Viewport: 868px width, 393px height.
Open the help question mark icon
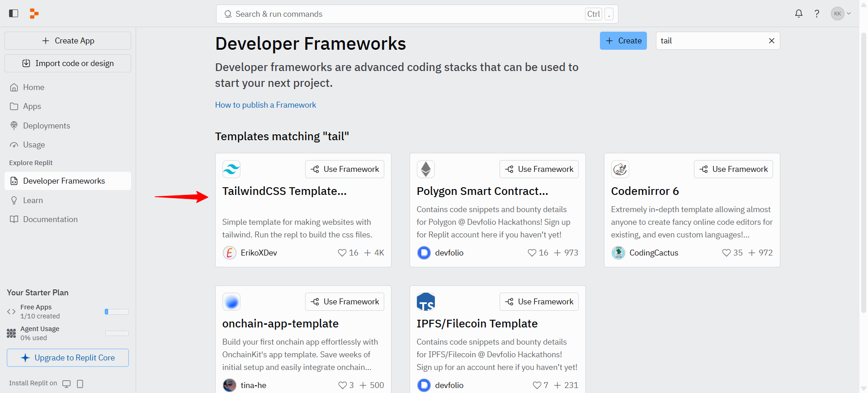[817, 14]
